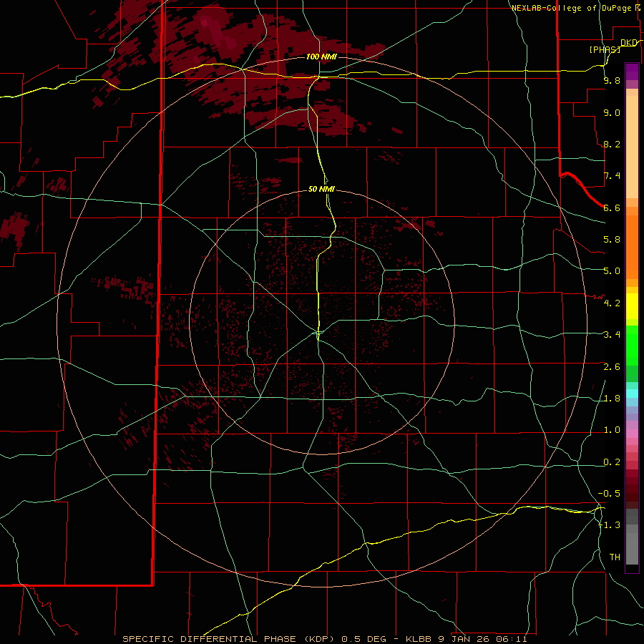Image resolution: width=644 pixels, height=644 pixels.
Task: Click the KDP product caption at the bottom
Action: [324, 639]
